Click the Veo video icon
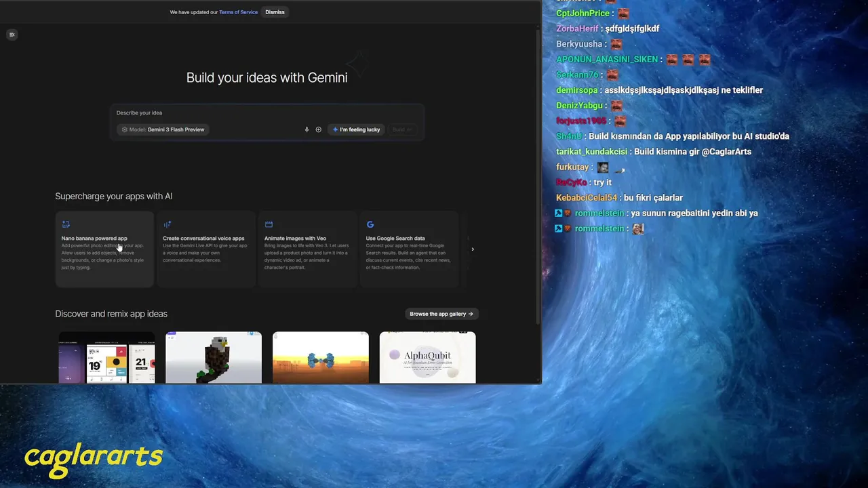The height and width of the screenshot is (488, 868). pyautogui.click(x=269, y=224)
